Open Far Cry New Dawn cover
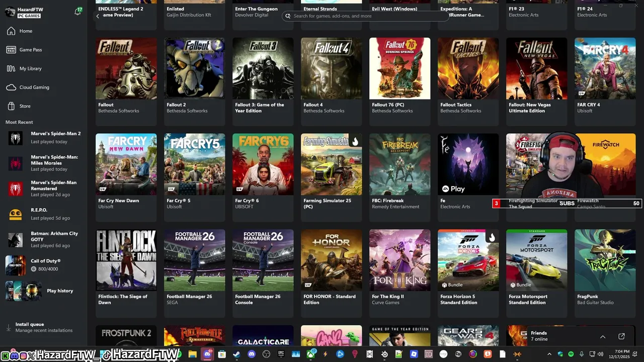 pos(126,164)
